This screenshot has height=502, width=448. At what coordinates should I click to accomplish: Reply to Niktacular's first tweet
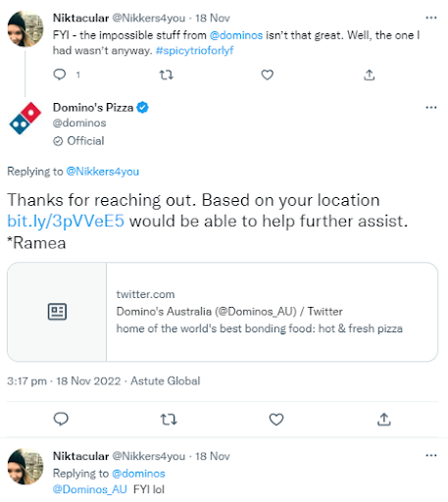(60, 75)
